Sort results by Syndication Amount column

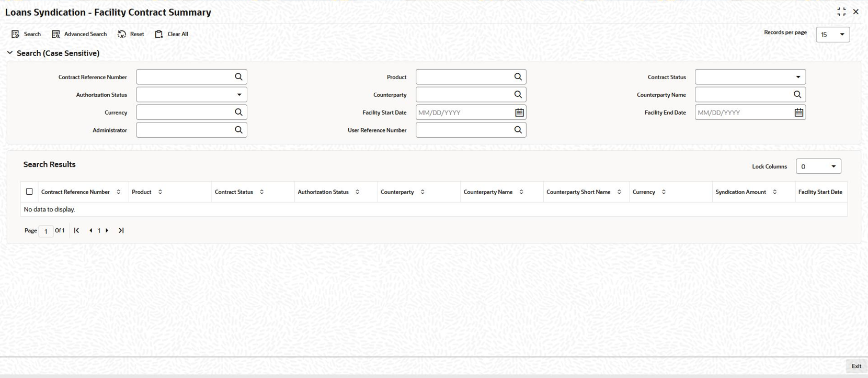[775, 192]
